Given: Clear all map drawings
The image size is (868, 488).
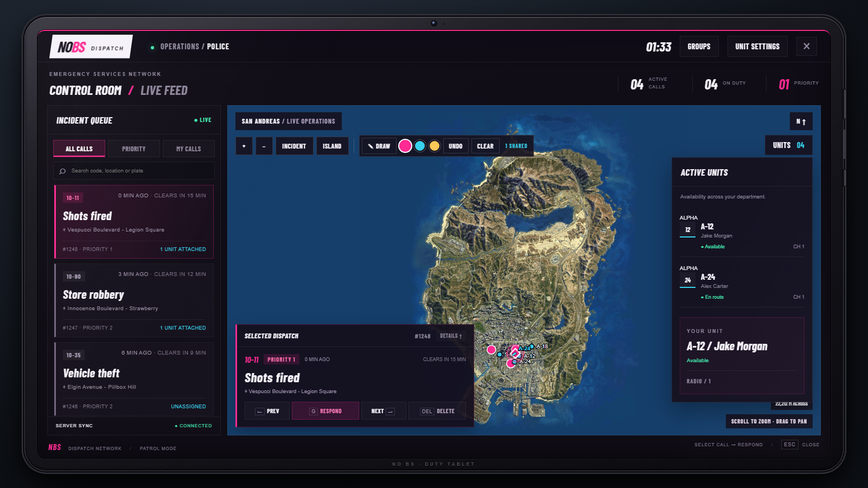Looking at the screenshot, I should (485, 146).
